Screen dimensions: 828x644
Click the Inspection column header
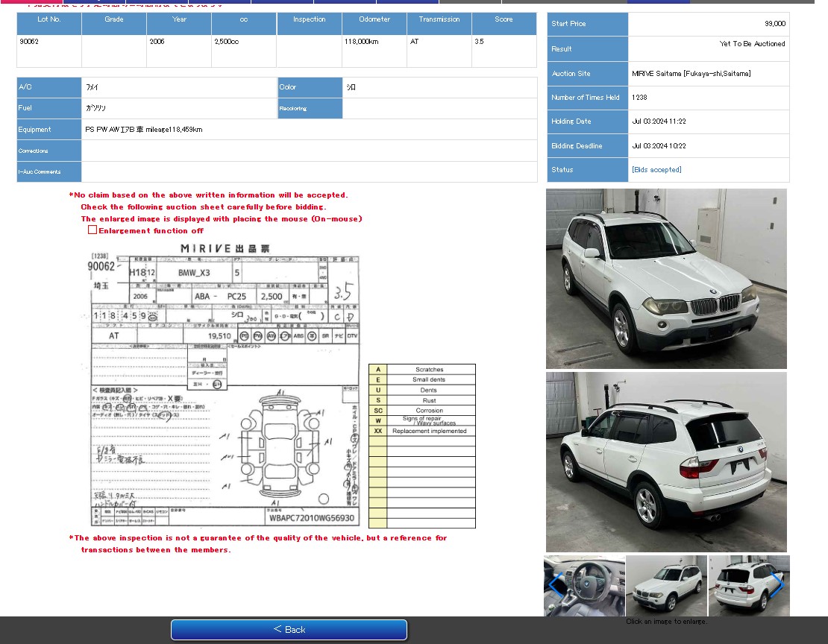pos(310,23)
